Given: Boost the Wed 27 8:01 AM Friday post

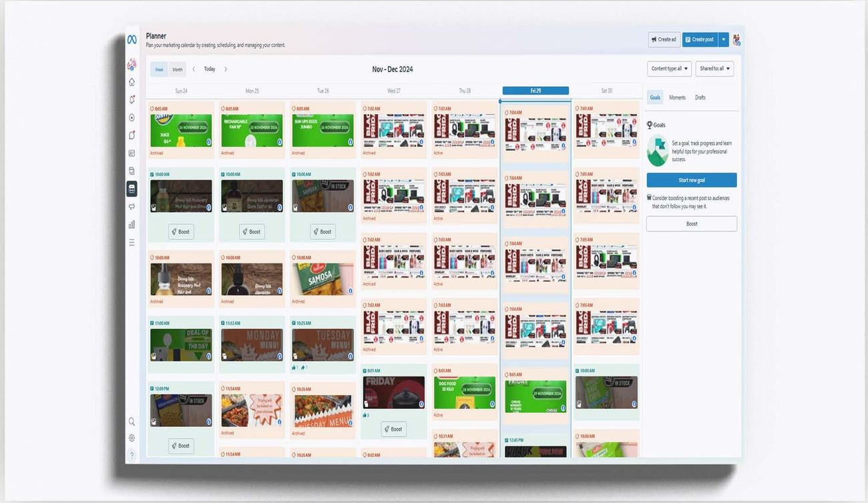Looking at the screenshot, I should [x=394, y=429].
